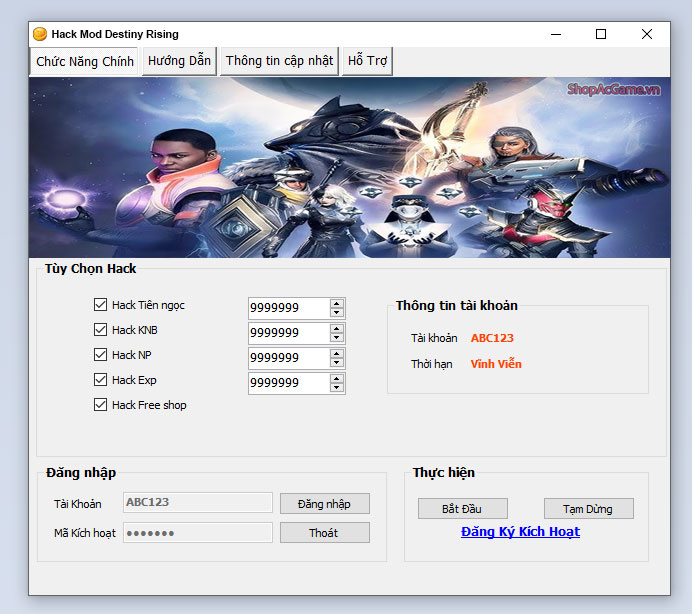Switch to the Chức Năng Chính tab
Image resolution: width=693 pixels, height=616 pixels.
point(84,61)
